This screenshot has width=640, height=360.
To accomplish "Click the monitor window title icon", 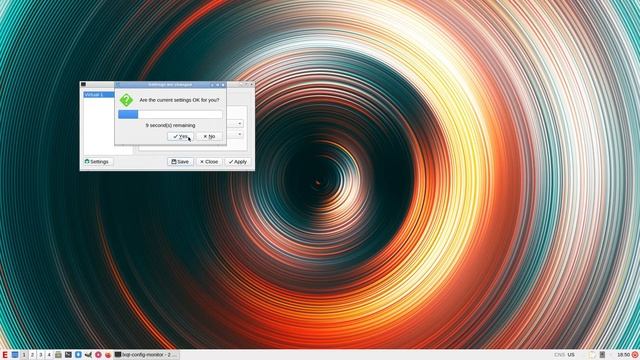I will (x=83, y=84).
